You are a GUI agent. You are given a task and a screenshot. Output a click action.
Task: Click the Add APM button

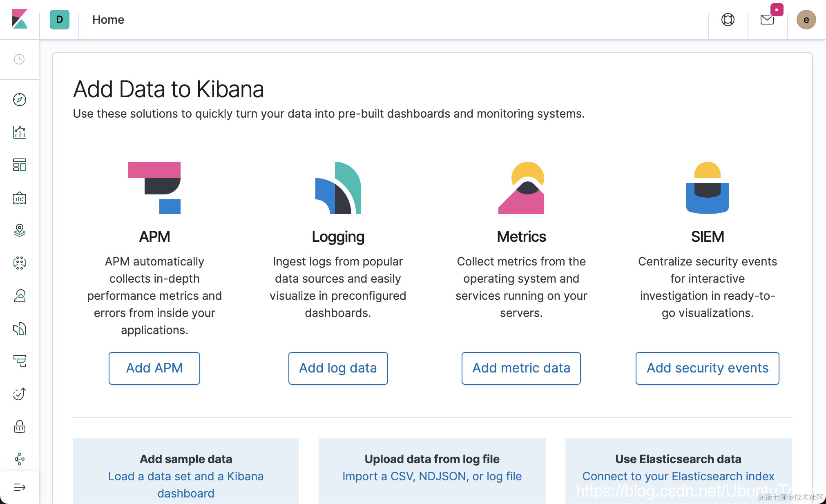tap(154, 368)
